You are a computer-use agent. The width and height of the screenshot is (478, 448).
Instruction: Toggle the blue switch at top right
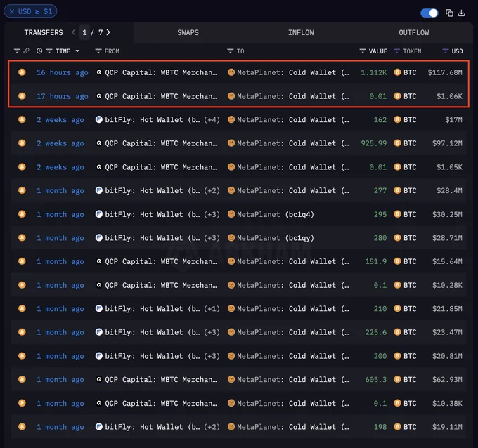[429, 13]
